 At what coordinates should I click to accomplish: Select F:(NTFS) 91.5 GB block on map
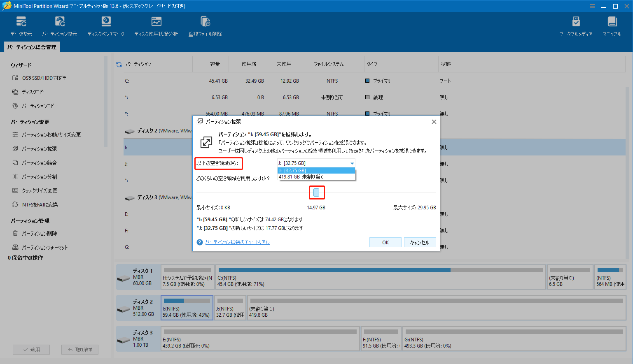point(381,339)
